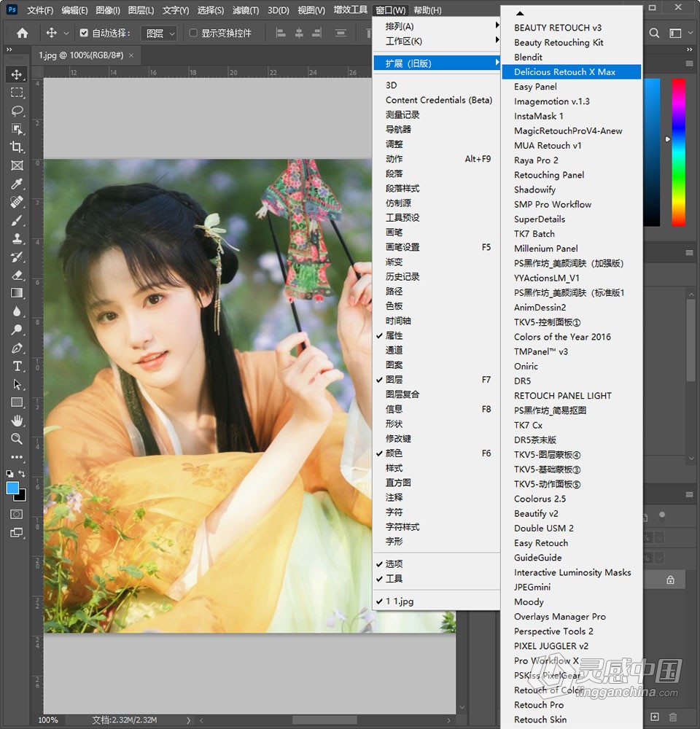Select the Clone Stamp tool
This screenshot has height=729, width=700.
[x=16, y=238]
